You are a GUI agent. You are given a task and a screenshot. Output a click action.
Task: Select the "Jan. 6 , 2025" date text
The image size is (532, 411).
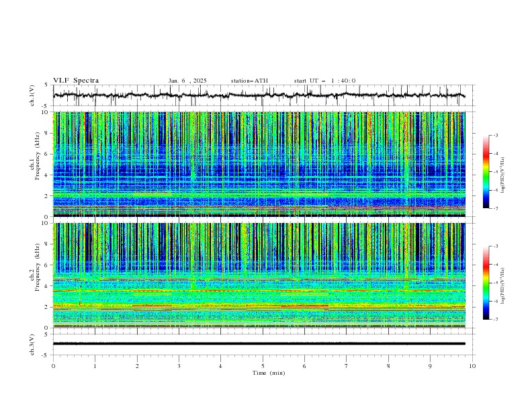point(187,81)
